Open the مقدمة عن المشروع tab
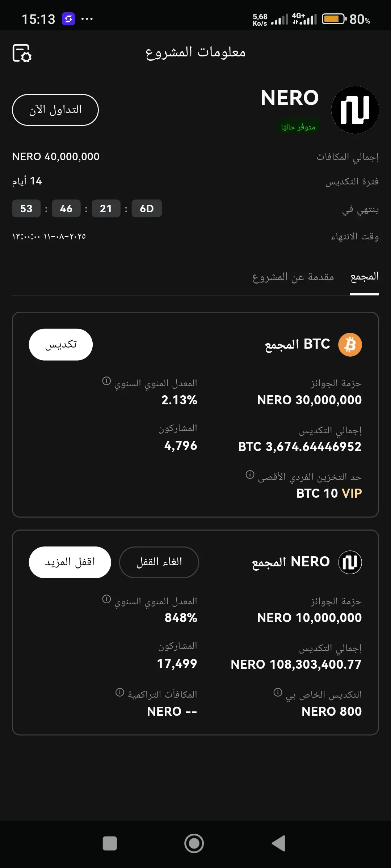 point(293,277)
